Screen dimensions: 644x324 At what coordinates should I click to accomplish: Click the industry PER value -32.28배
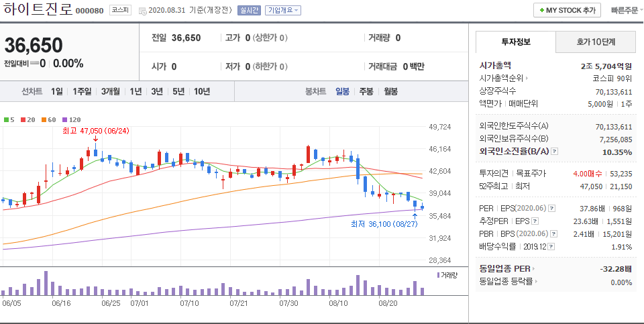pyautogui.click(x=616, y=269)
